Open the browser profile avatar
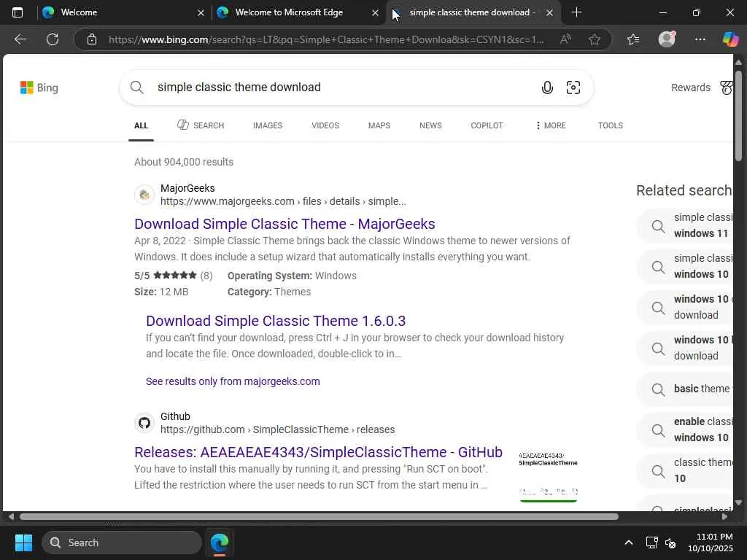 coord(667,39)
